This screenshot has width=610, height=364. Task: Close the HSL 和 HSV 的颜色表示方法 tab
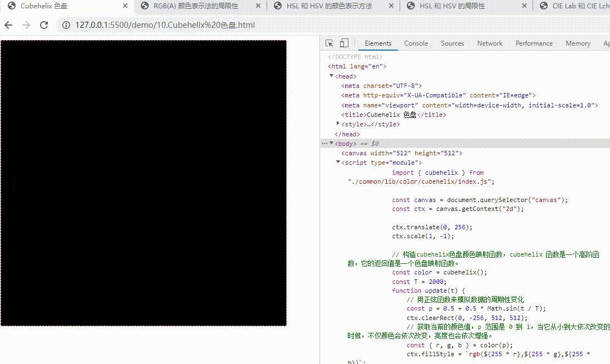(x=391, y=6)
